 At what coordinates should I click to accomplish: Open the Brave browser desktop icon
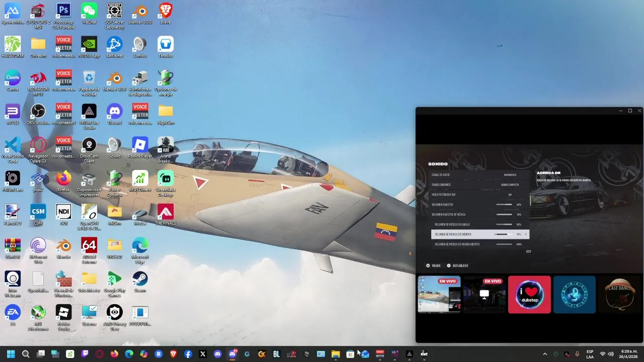(166, 14)
